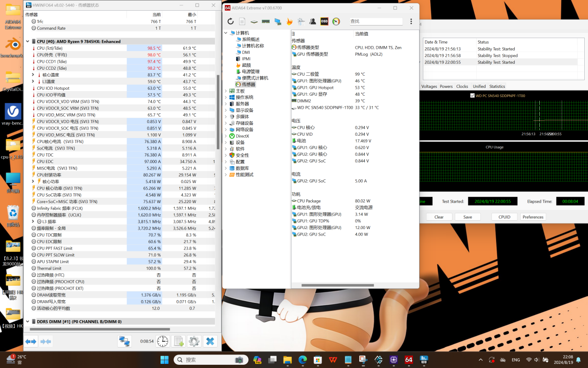Click the AIDA64 refresh toolbar icon

click(231, 21)
